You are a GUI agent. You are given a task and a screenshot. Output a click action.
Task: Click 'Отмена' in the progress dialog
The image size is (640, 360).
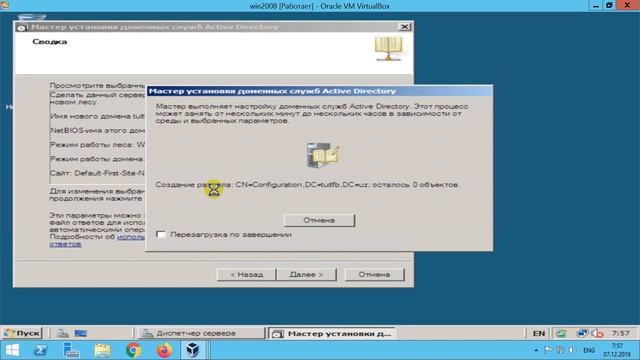pyautogui.click(x=319, y=220)
